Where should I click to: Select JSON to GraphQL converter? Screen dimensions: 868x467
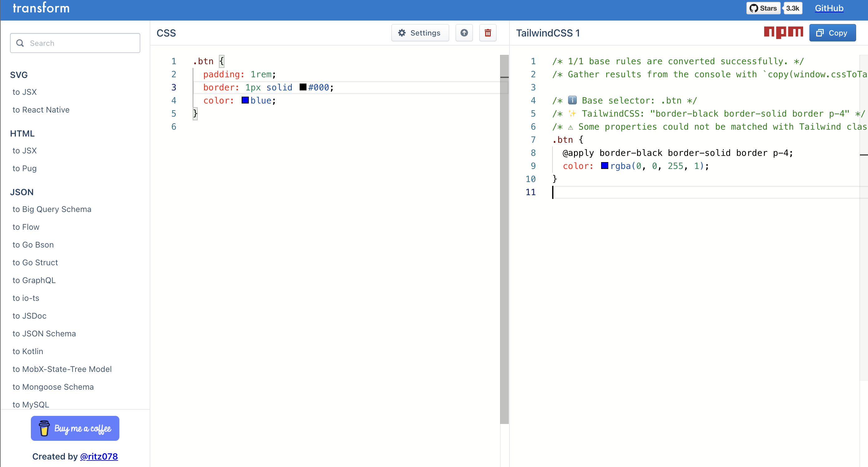coord(34,280)
